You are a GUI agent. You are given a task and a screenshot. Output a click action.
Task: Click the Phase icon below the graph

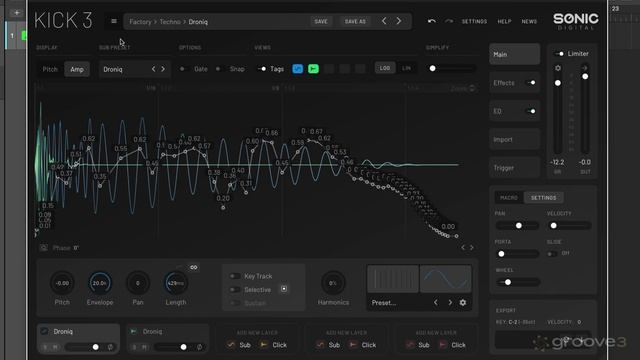pos(44,248)
